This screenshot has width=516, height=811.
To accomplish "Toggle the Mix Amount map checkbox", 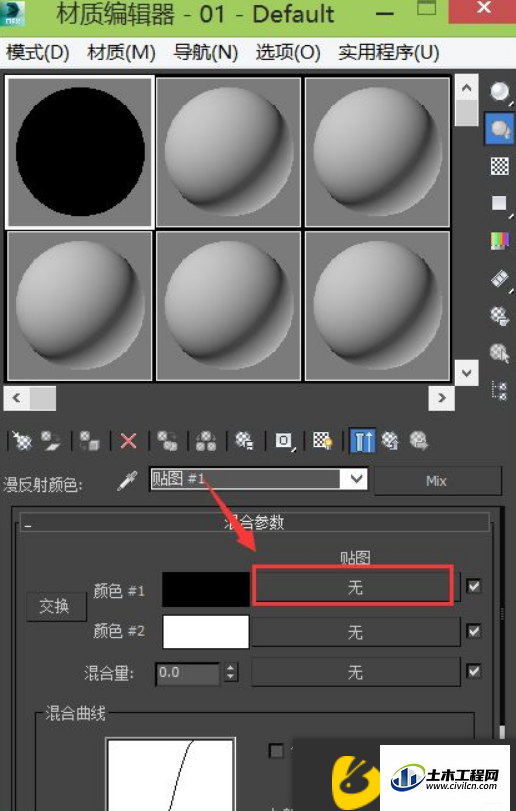I will 474,671.
